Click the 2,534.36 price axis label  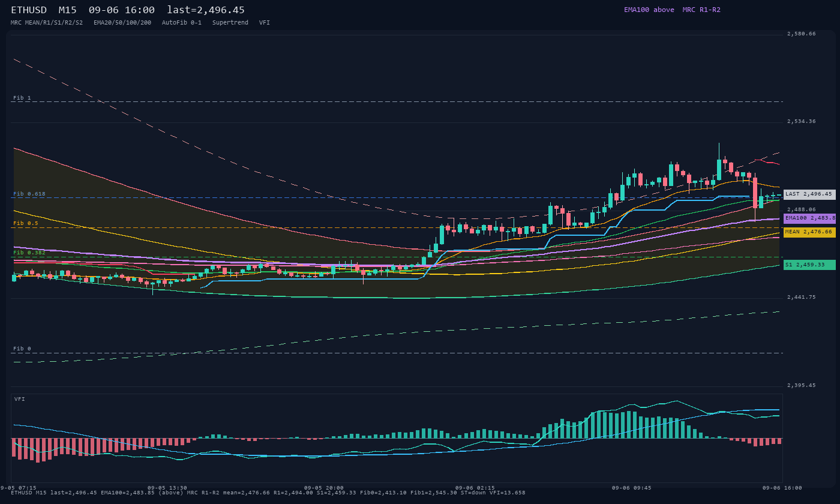(802, 121)
